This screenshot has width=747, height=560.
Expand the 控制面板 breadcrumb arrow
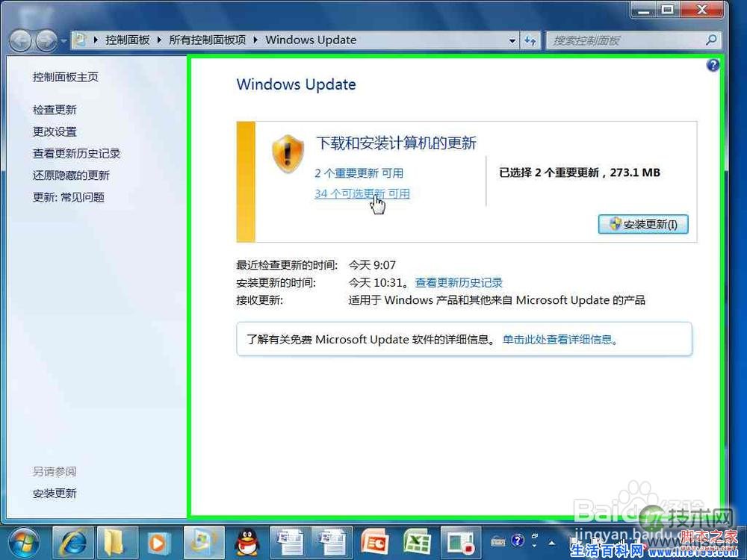[x=159, y=40]
